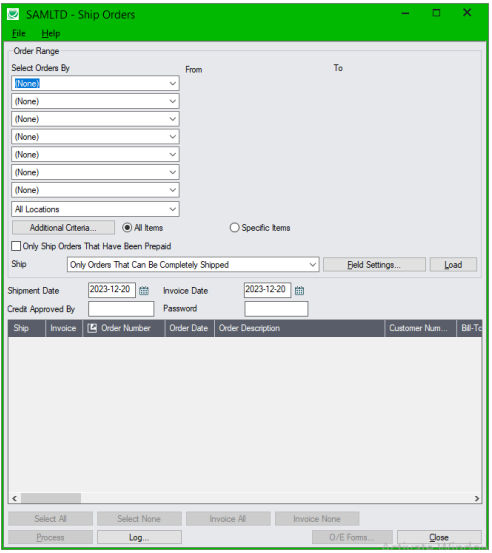Viewport: 492px width, 553px height.
Task: Click the O/E Forms button
Action: coord(352,537)
